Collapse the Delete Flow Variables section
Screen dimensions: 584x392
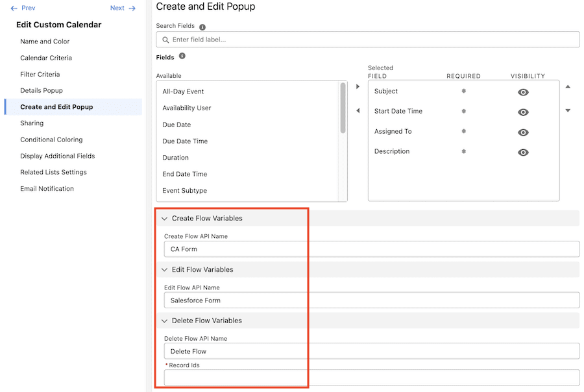164,321
